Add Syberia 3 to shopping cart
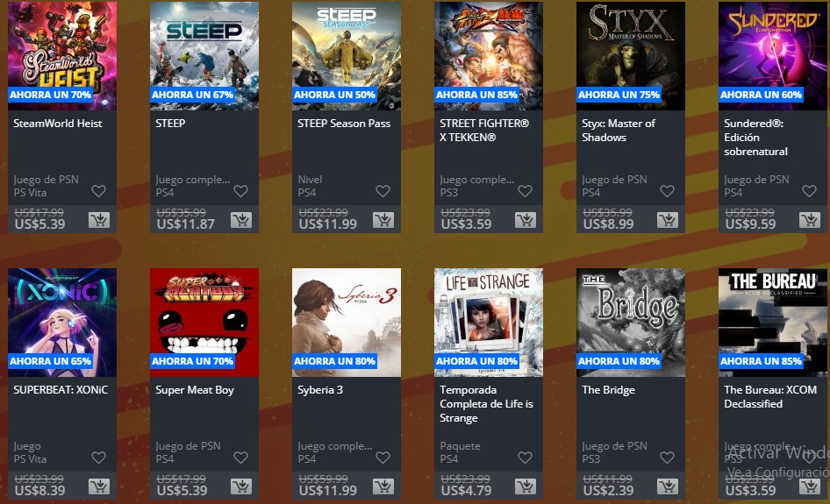Viewport: 830px width, 504px height. 383,486
